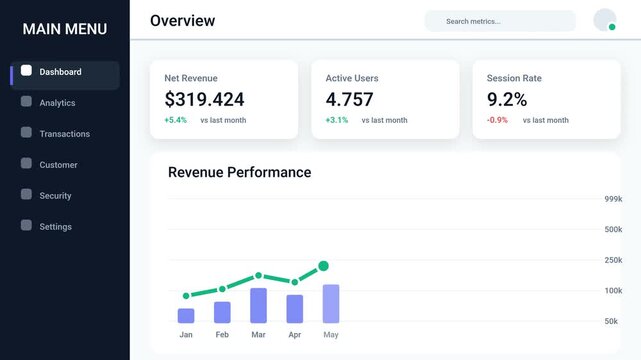Click the MAIN MENU heading
Viewport: 641px width, 360px height.
pyautogui.click(x=65, y=29)
